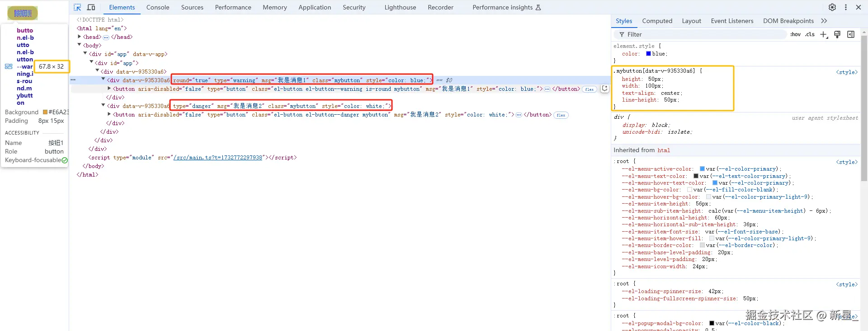
Task: Open the Memory tab
Action: [275, 7]
